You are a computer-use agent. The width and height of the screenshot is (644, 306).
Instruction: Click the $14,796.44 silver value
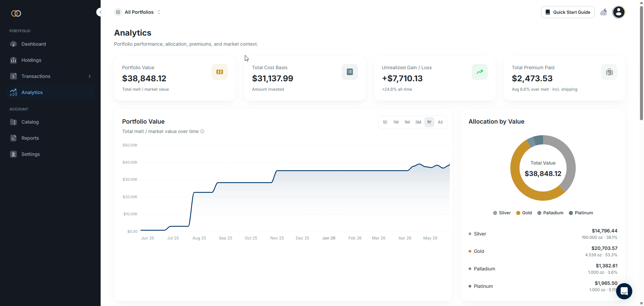tap(604, 231)
